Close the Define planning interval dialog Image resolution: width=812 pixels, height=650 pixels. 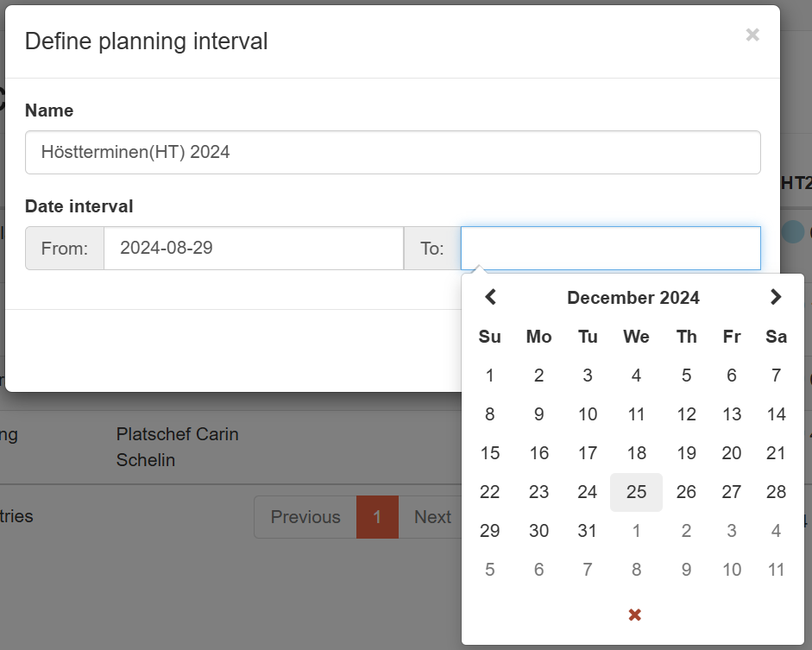coord(752,35)
